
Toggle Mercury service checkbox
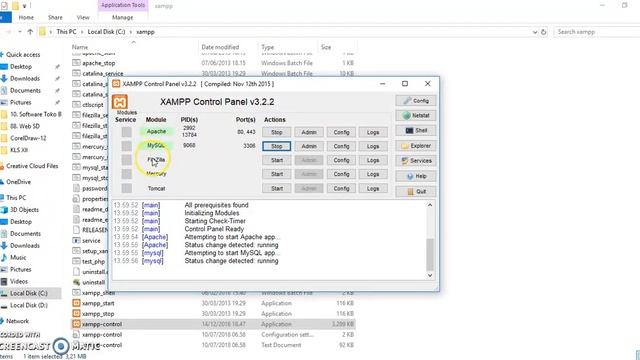tap(127, 174)
